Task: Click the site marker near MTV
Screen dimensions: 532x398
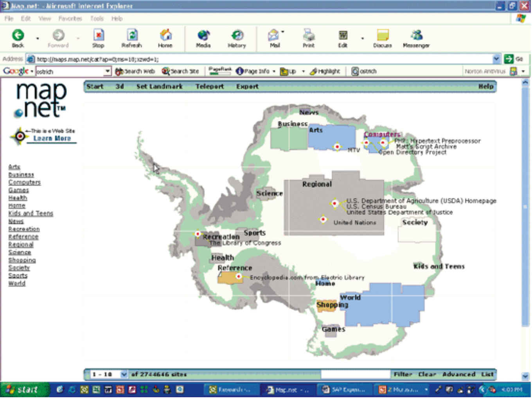Action: [337, 147]
